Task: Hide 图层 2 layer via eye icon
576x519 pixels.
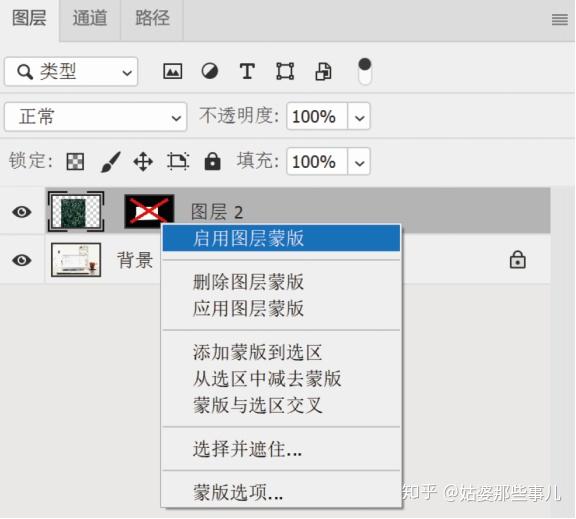Action: (x=22, y=212)
